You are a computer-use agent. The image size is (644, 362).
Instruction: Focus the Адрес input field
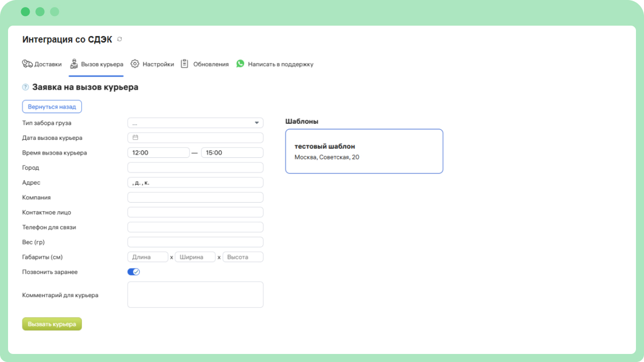(195, 183)
